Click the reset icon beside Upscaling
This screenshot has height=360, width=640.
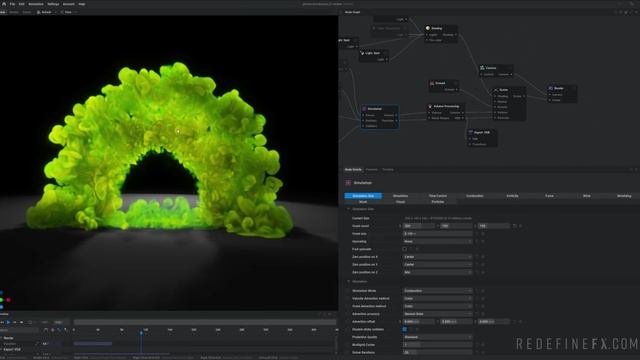pos(477,241)
